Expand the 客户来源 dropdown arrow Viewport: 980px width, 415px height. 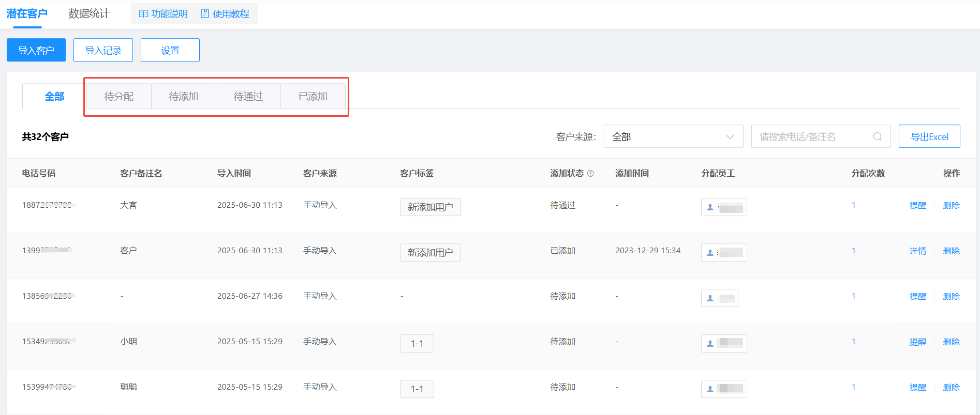(730, 137)
